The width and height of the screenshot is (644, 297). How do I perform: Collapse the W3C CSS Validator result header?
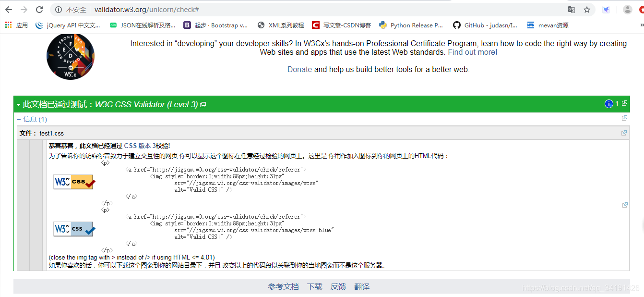19,104
